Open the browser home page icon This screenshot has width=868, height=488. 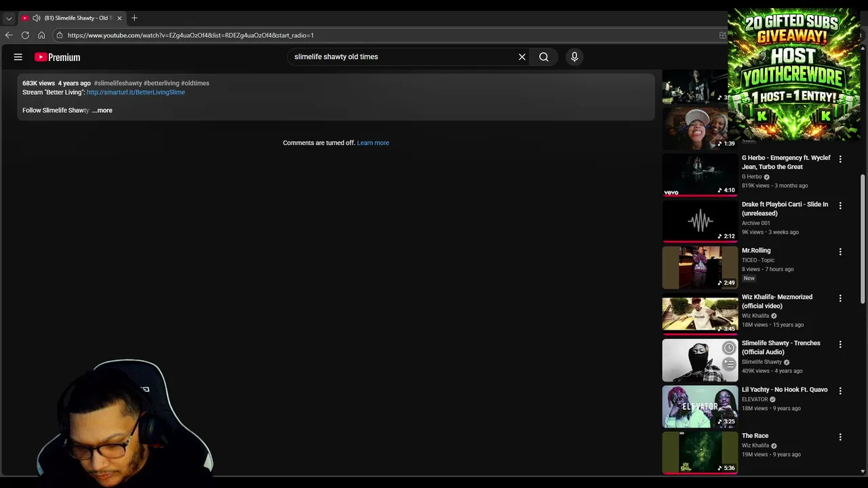(41, 35)
